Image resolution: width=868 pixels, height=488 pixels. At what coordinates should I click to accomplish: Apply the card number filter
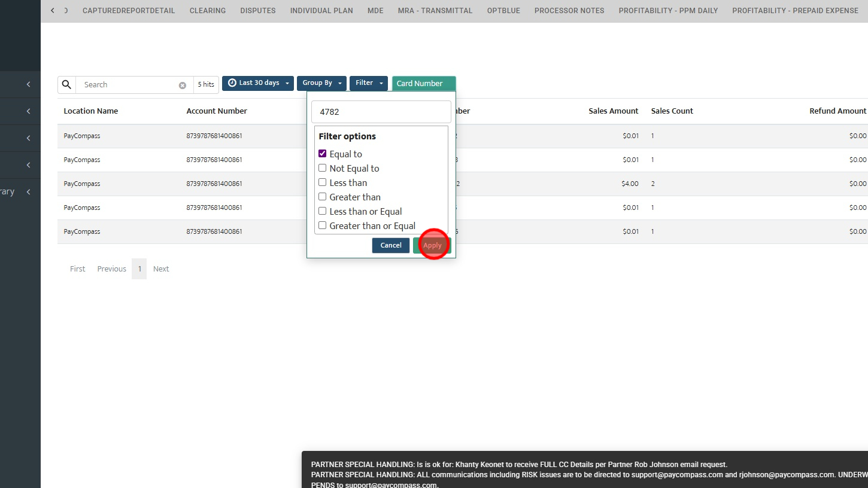[x=432, y=245]
